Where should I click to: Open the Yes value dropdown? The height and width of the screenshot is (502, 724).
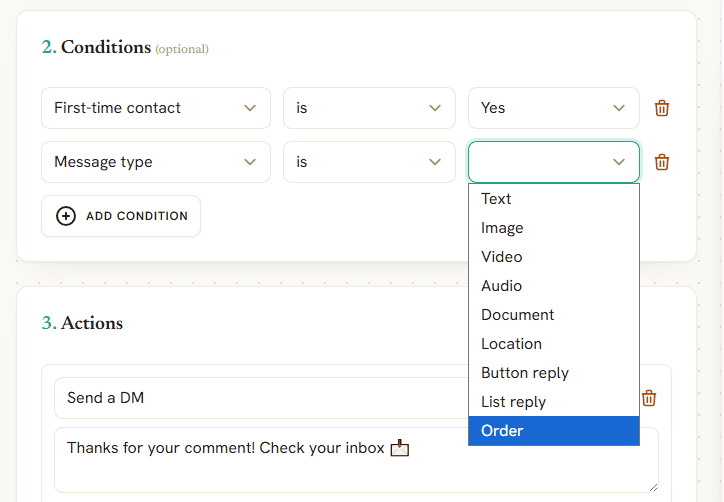click(554, 108)
